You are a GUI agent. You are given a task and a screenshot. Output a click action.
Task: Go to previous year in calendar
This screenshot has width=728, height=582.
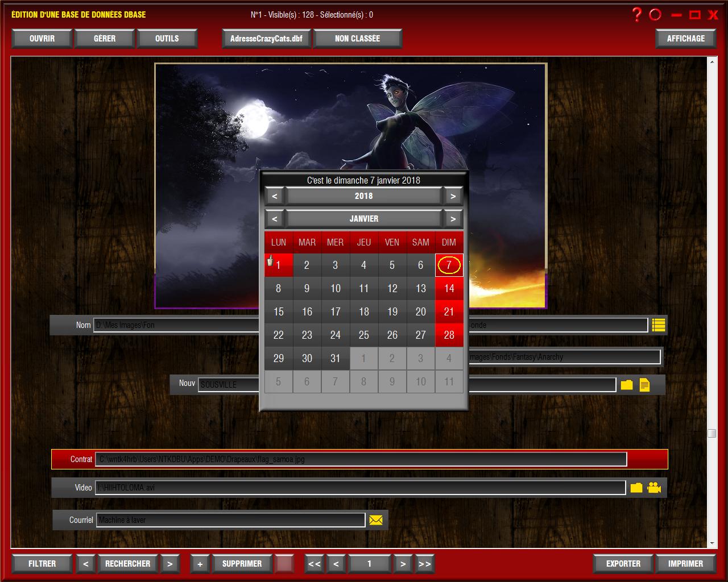pos(275,196)
